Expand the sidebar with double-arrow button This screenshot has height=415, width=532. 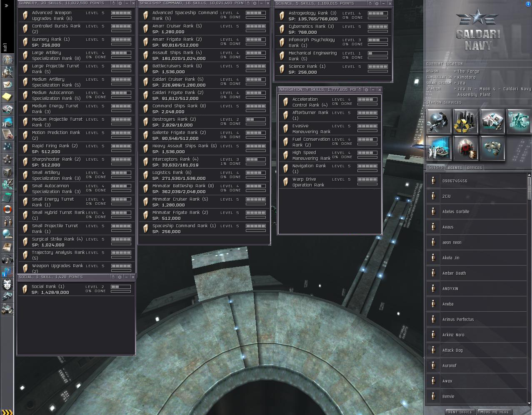point(6,5)
